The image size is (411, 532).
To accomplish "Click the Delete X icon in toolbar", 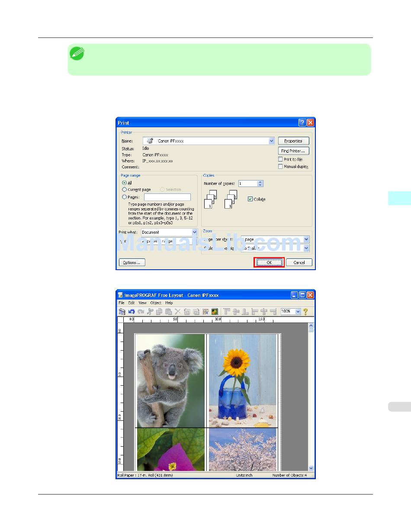I will pos(177,312).
